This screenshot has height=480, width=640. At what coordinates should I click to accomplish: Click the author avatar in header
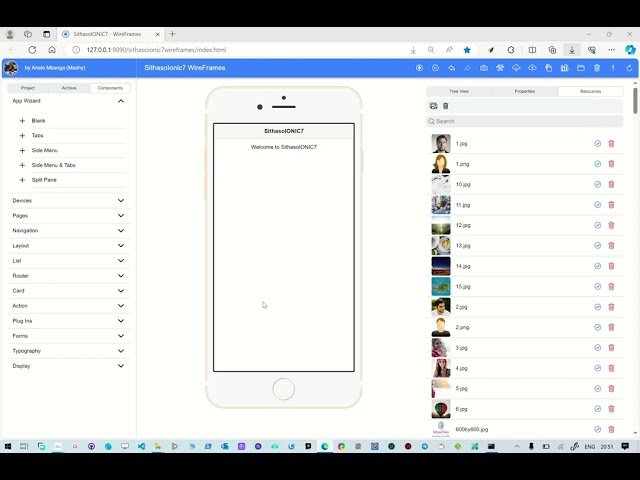(11, 68)
